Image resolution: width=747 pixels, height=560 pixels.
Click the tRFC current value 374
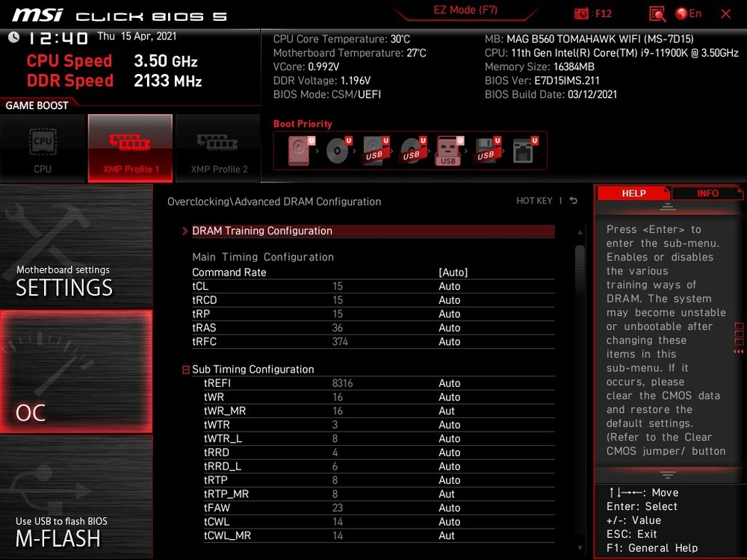click(340, 341)
